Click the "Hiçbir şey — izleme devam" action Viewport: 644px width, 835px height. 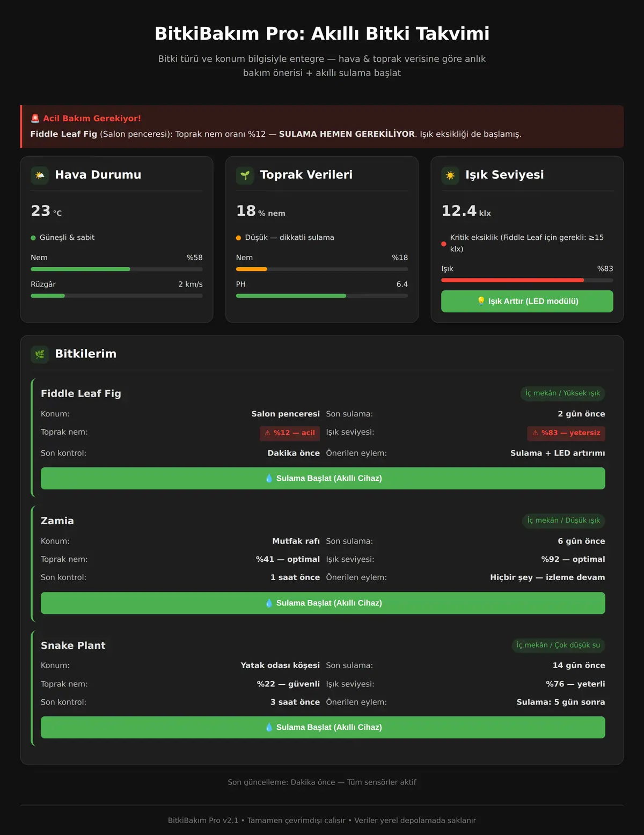click(x=547, y=577)
